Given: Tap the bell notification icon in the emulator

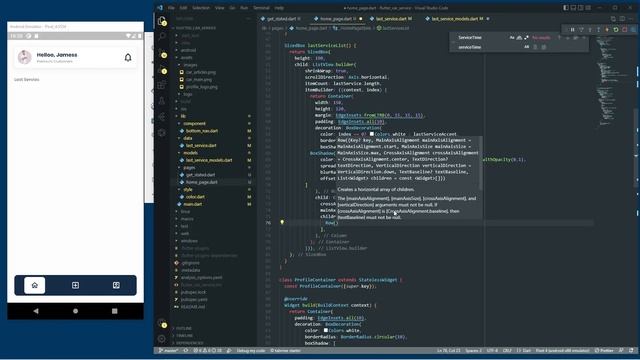Looking at the screenshot, I should (x=128, y=58).
